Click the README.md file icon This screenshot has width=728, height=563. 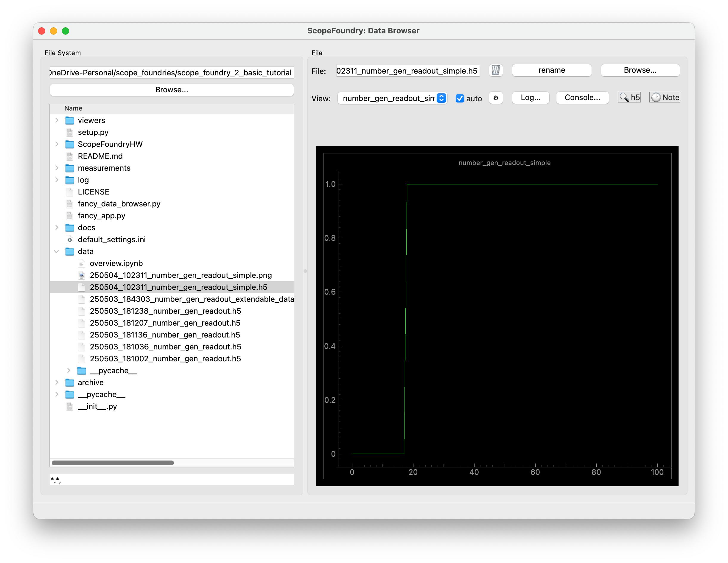coord(70,156)
